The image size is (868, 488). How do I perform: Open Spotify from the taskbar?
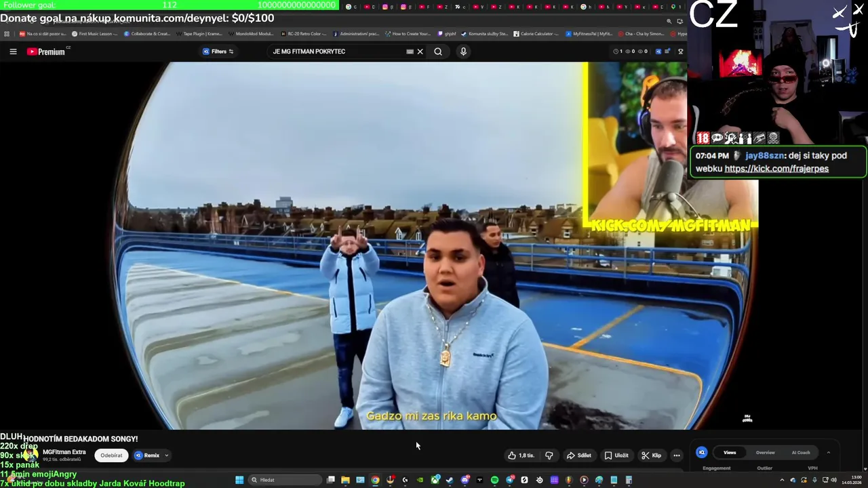tap(494, 480)
